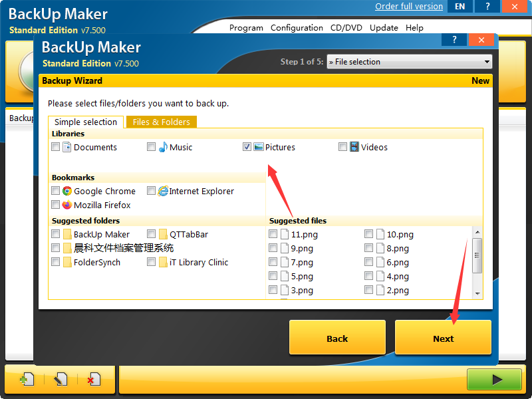Click the delete backup icon in main window
Image resolution: width=532 pixels, height=399 pixels.
pyautogui.click(x=94, y=379)
